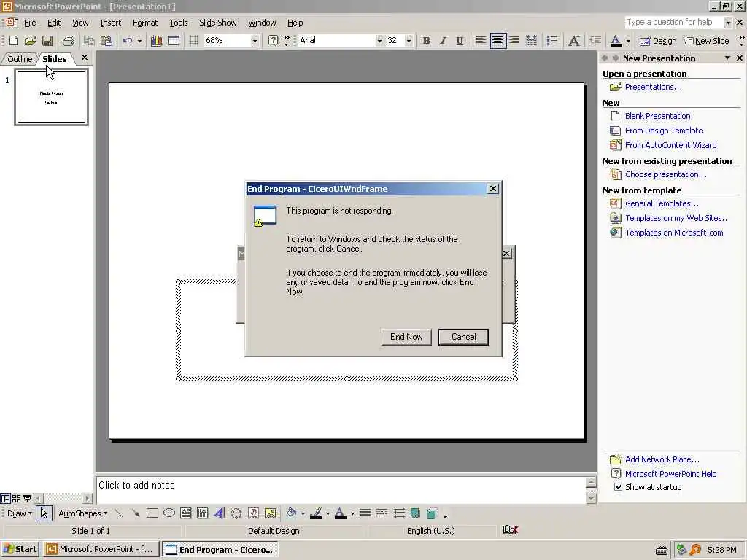The height and width of the screenshot is (560, 747).
Task: Click the New Slide button
Action: pos(707,41)
